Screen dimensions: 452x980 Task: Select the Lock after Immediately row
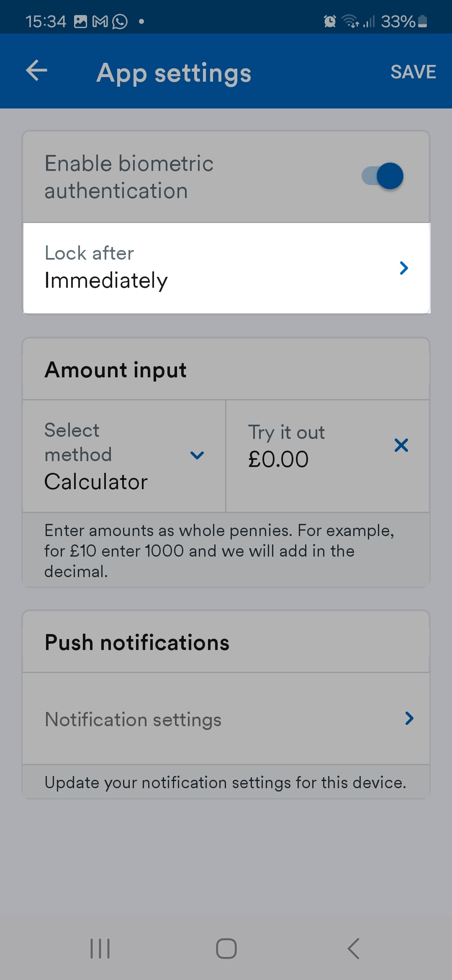pyautogui.click(x=226, y=268)
